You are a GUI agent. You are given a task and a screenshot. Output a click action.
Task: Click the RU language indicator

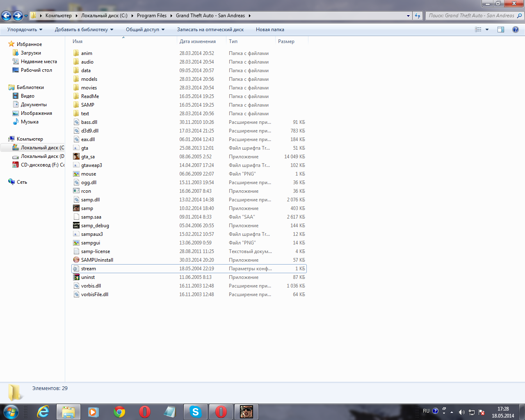tap(426, 411)
